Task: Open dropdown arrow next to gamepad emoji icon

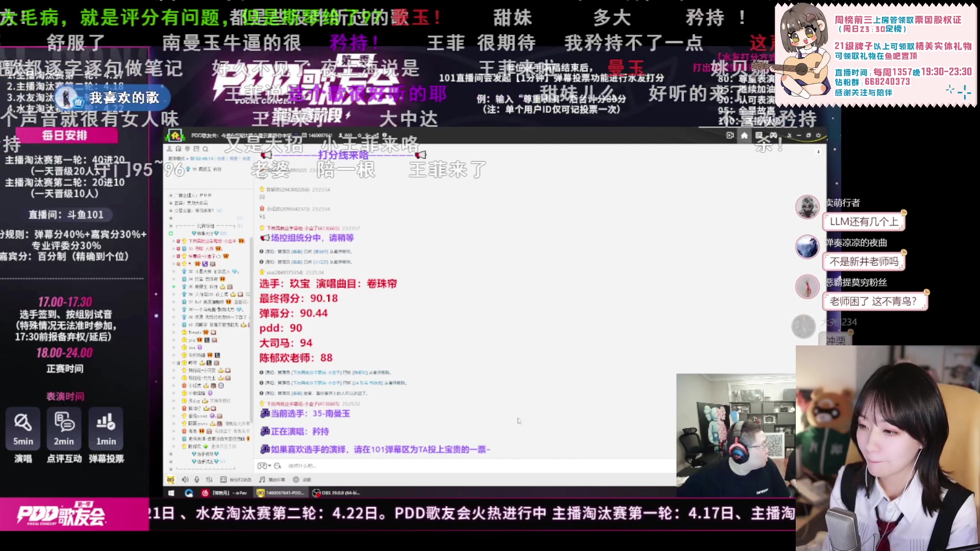Action: pyautogui.click(x=269, y=465)
